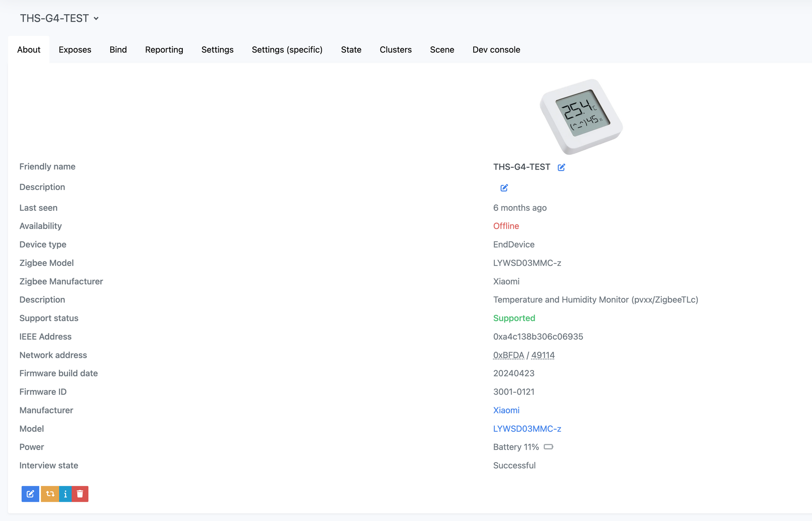812x521 pixels.
Task: Open the Clusters tab
Action: point(396,50)
